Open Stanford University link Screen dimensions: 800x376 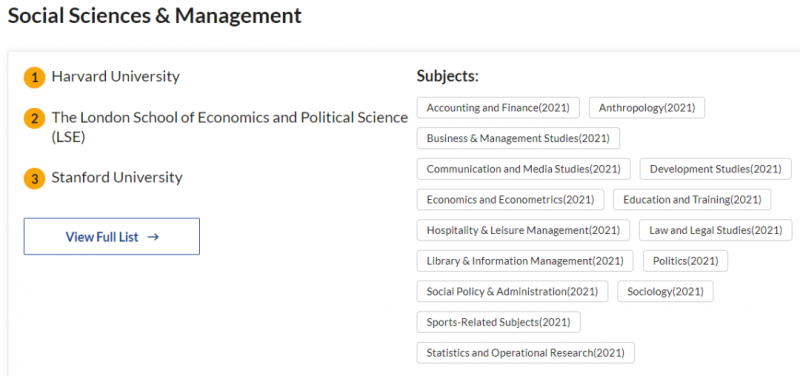pyautogui.click(x=117, y=178)
